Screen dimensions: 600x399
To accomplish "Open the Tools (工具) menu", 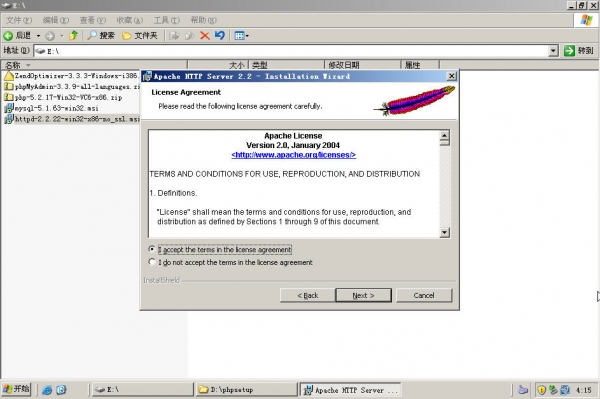I will point(166,20).
